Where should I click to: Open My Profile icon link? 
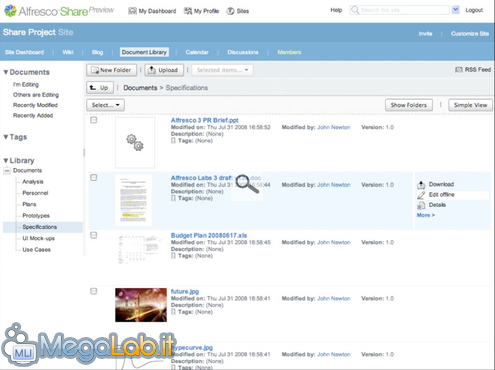pyautogui.click(x=188, y=11)
